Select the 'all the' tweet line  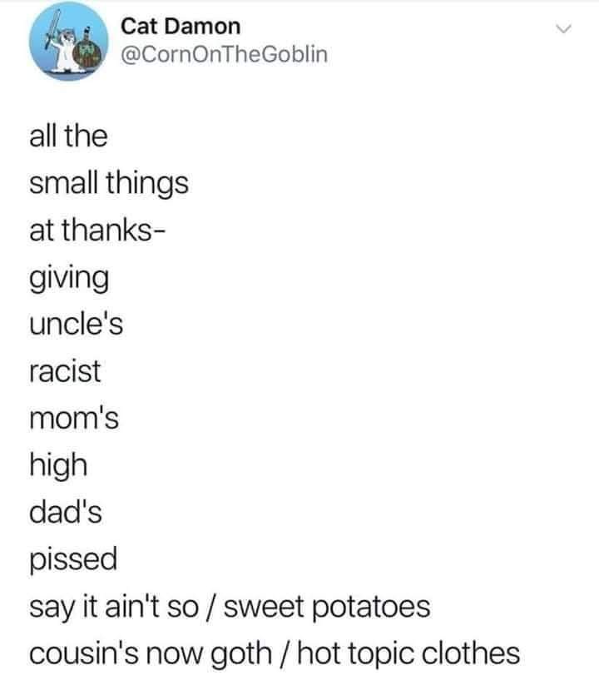coord(68,136)
